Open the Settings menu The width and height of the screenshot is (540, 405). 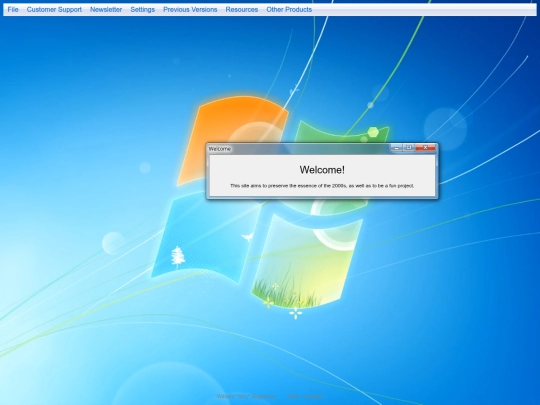tap(143, 10)
